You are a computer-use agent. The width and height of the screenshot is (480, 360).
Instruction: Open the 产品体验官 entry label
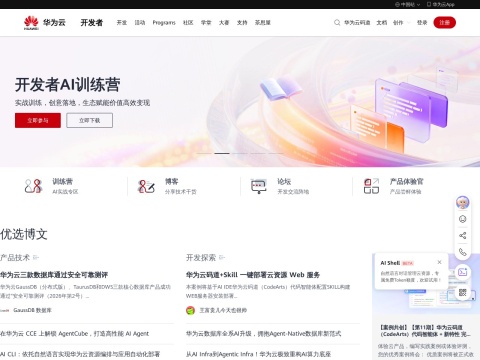[406, 181]
